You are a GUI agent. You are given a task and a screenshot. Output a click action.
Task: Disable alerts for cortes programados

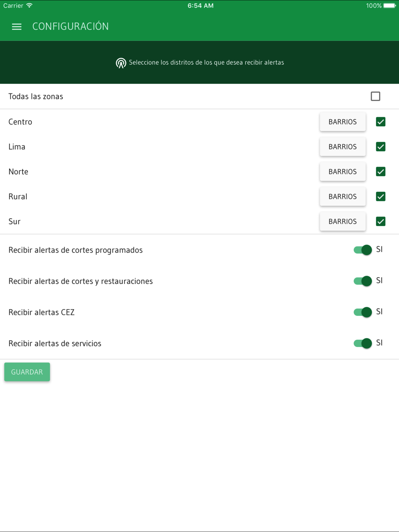[363, 250]
